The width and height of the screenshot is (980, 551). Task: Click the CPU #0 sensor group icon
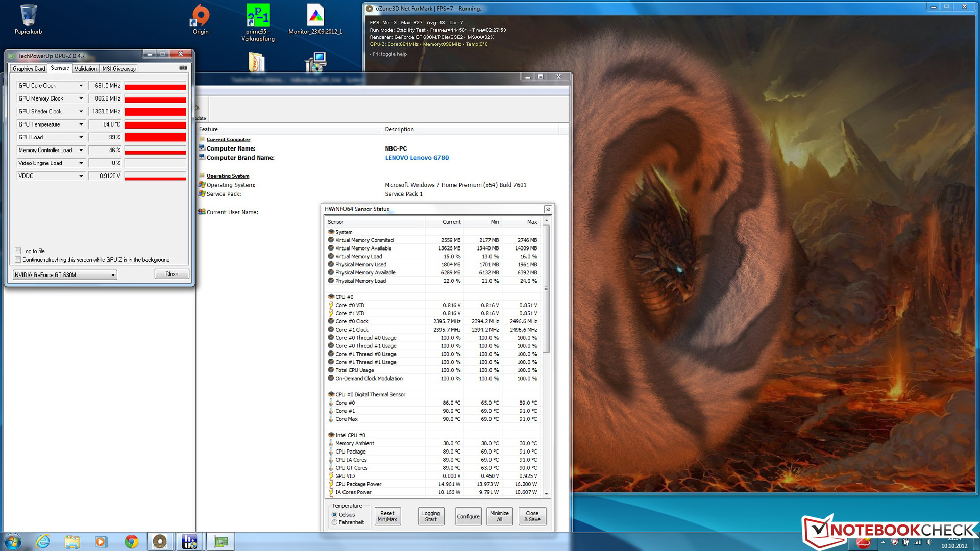tap(331, 296)
